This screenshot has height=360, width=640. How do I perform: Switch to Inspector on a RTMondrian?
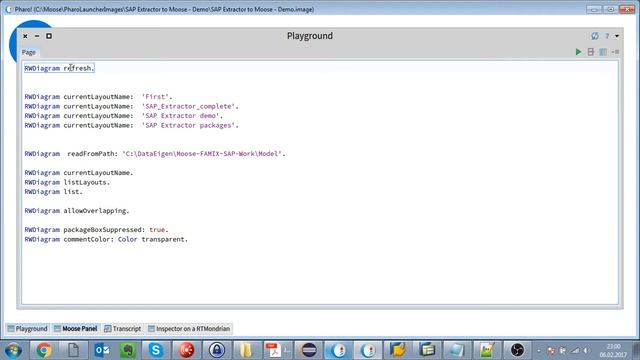click(x=189, y=329)
